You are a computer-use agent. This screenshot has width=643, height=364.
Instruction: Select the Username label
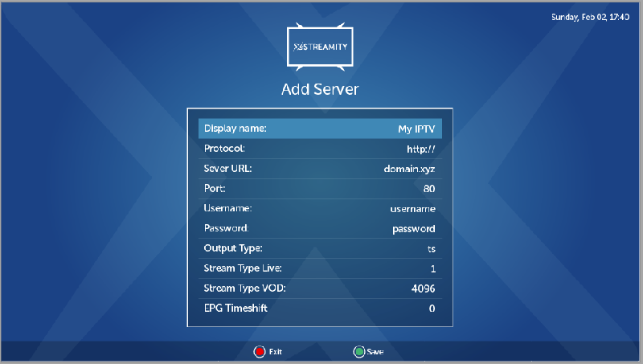coord(227,208)
